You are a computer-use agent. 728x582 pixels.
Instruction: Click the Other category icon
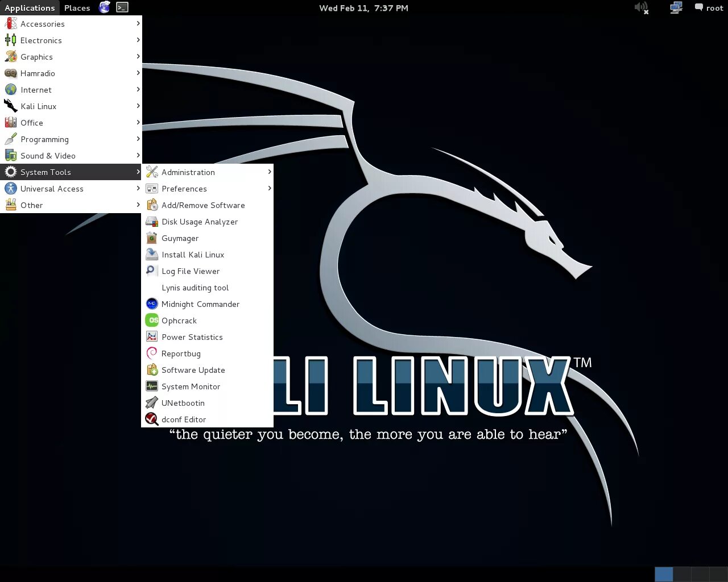pyautogui.click(x=11, y=205)
